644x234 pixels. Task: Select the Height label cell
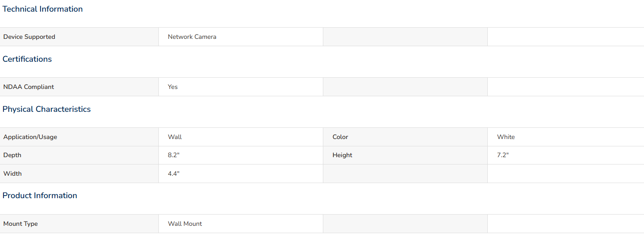tap(405, 155)
